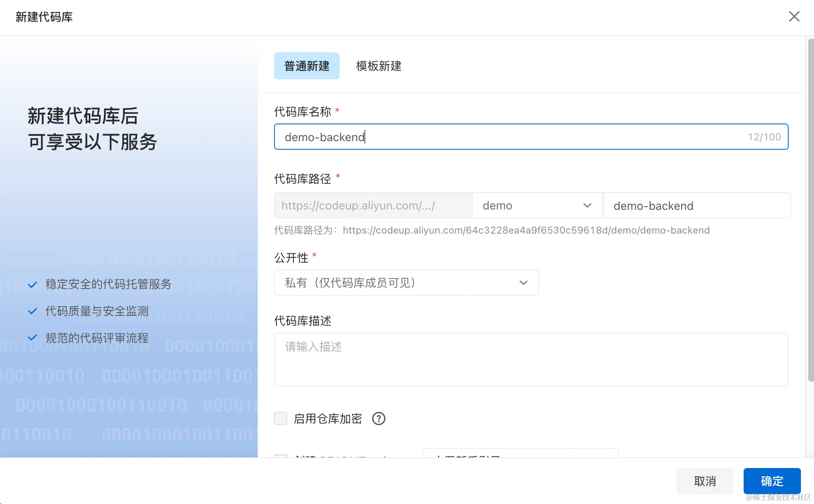Click the right-side vertical scrollbar
814x504 pixels.
tap(810, 209)
